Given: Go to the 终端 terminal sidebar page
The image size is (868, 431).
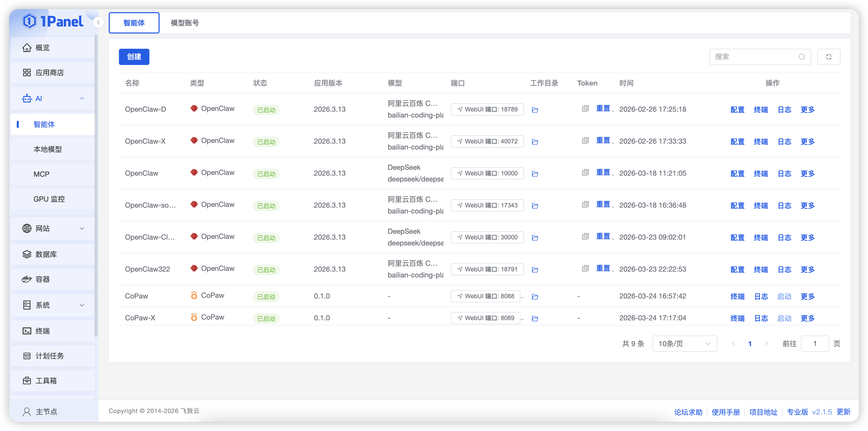Looking at the screenshot, I should click(x=43, y=331).
